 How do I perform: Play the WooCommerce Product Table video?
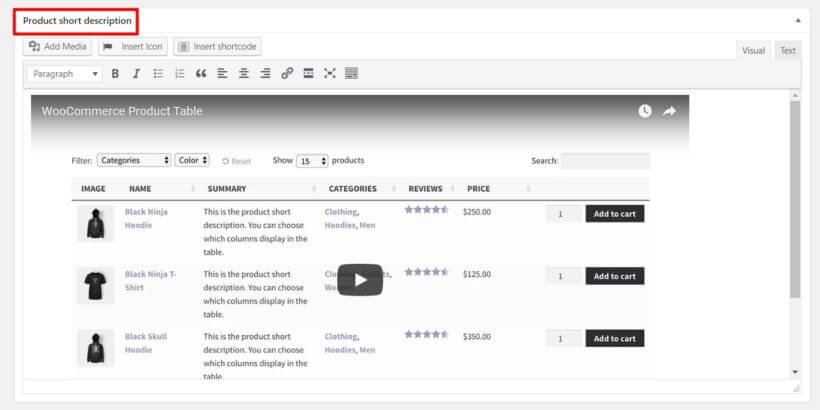(x=360, y=280)
